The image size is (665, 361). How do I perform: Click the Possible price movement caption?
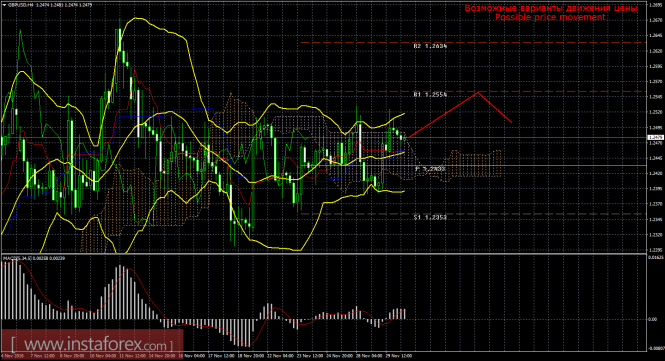pyautogui.click(x=550, y=17)
